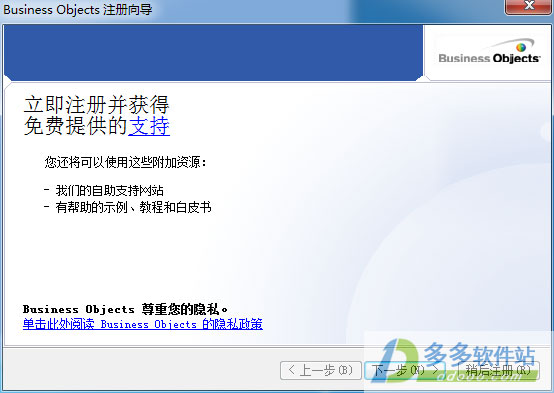Open the 支持 support link
This screenshot has height=393, width=554.
tap(149, 126)
